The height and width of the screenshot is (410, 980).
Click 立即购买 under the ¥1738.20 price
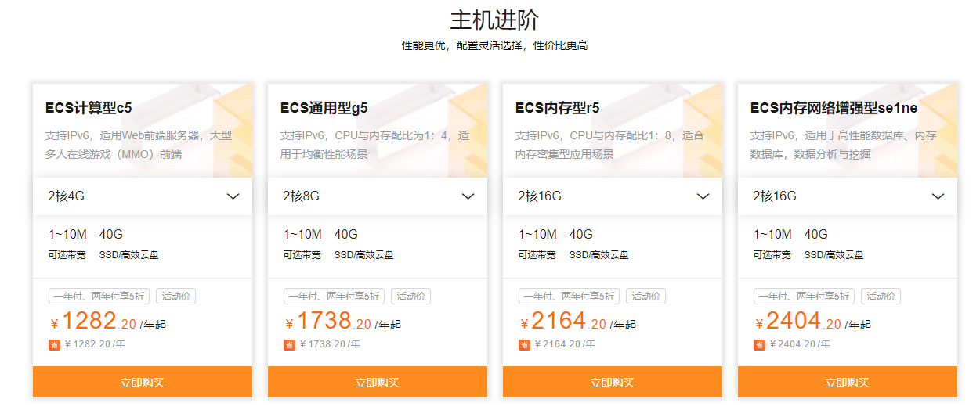[378, 383]
